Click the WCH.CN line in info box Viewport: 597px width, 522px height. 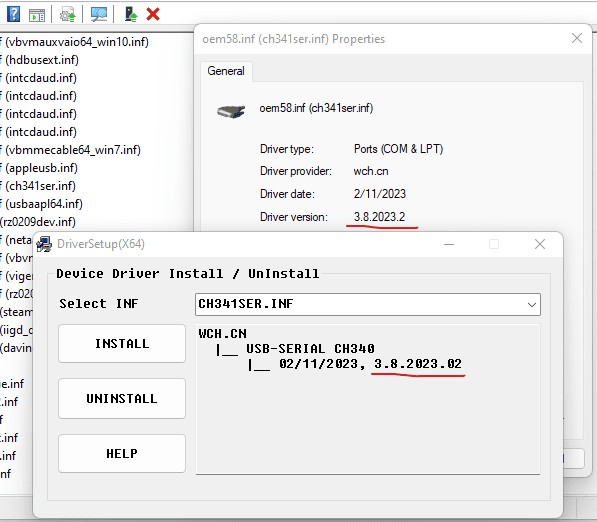click(222, 334)
